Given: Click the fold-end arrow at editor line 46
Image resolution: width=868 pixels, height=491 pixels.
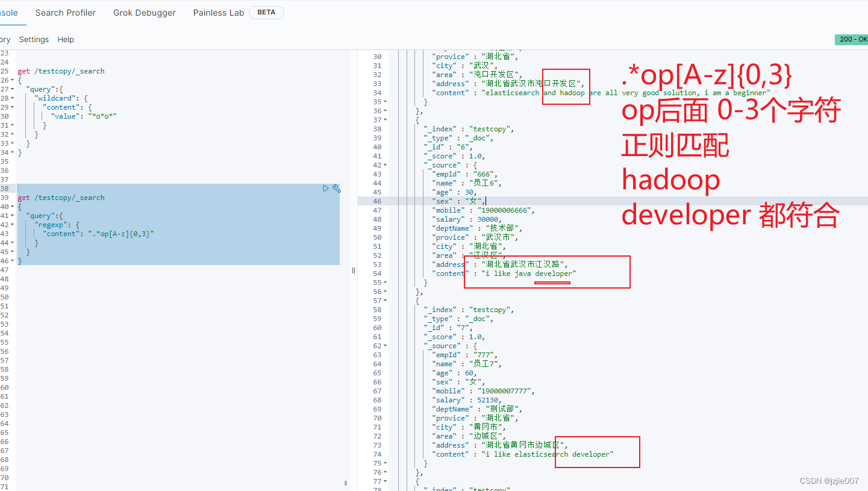Looking at the screenshot, I should click(x=13, y=261).
